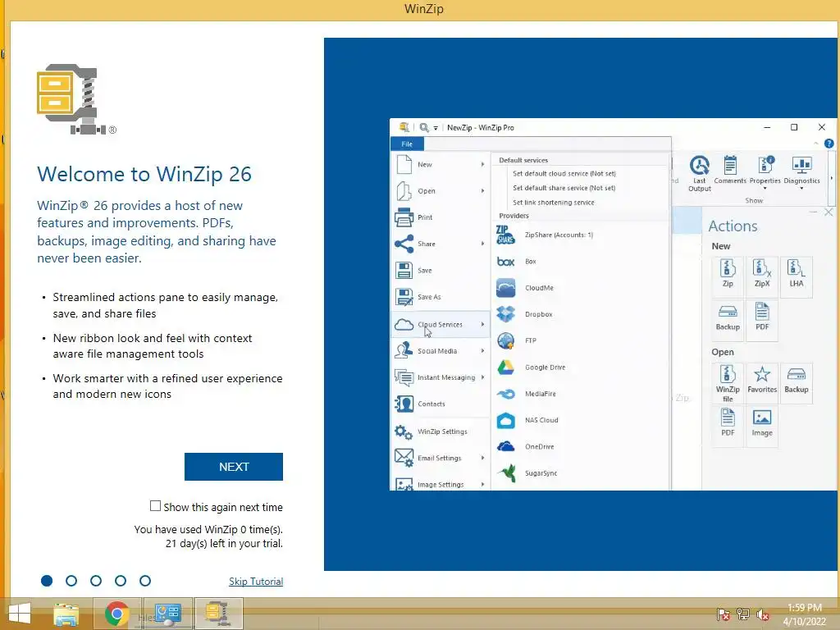840x630 pixels.
Task: Click the Box provider icon in preview
Action: pos(505,262)
